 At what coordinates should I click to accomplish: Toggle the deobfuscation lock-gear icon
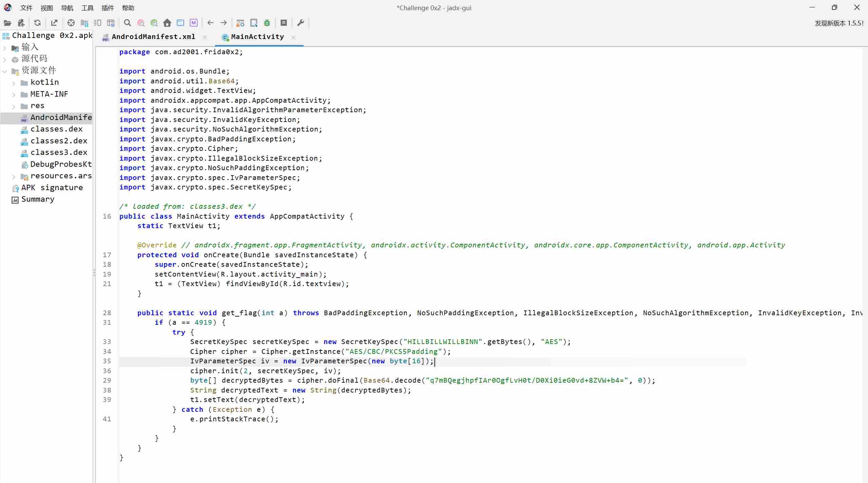[240, 23]
